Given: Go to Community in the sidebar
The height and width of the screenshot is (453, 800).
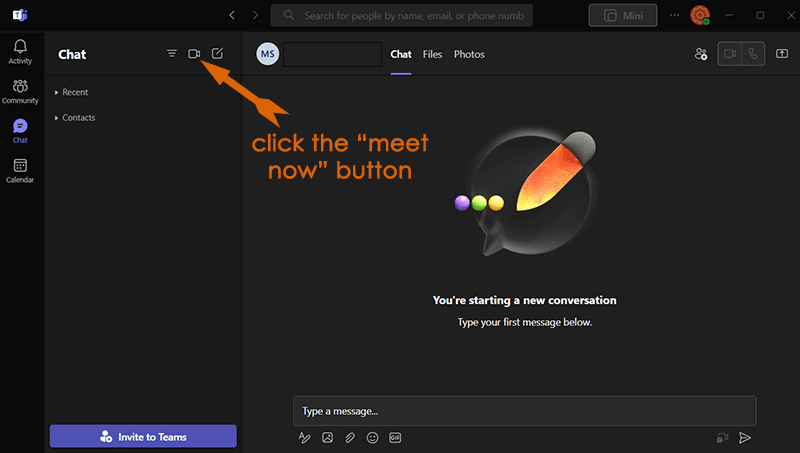Looking at the screenshot, I should [20, 92].
